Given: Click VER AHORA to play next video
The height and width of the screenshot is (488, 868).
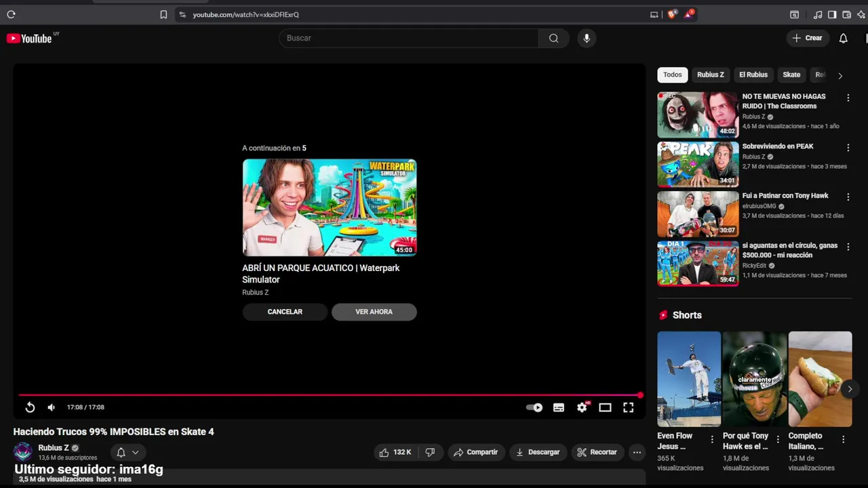Looking at the screenshot, I should coord(374,312).
